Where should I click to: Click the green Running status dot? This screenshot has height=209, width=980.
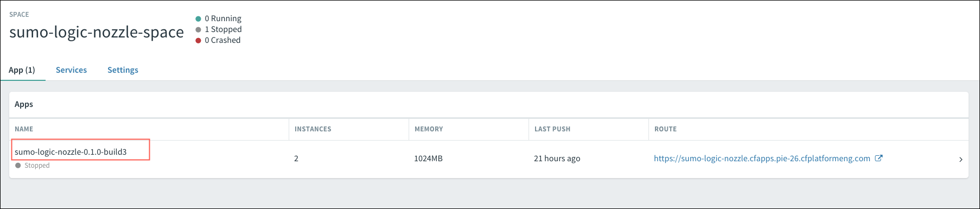point(198,18)
